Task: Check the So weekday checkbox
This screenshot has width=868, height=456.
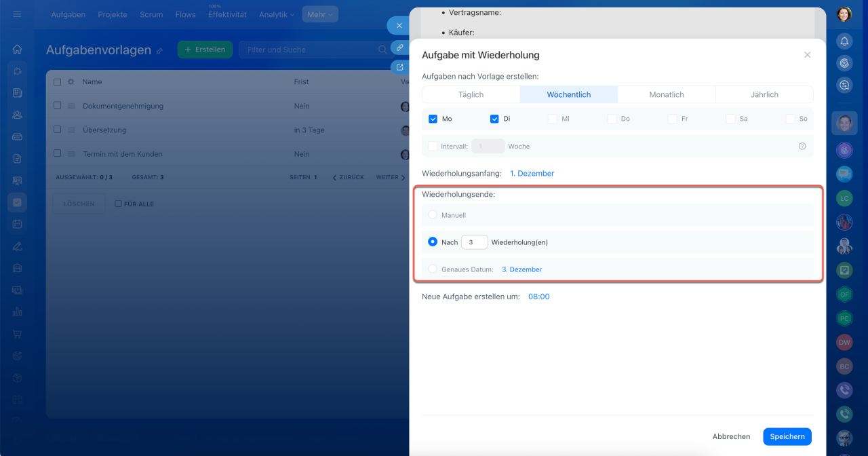Action: [x=791, y=119]
